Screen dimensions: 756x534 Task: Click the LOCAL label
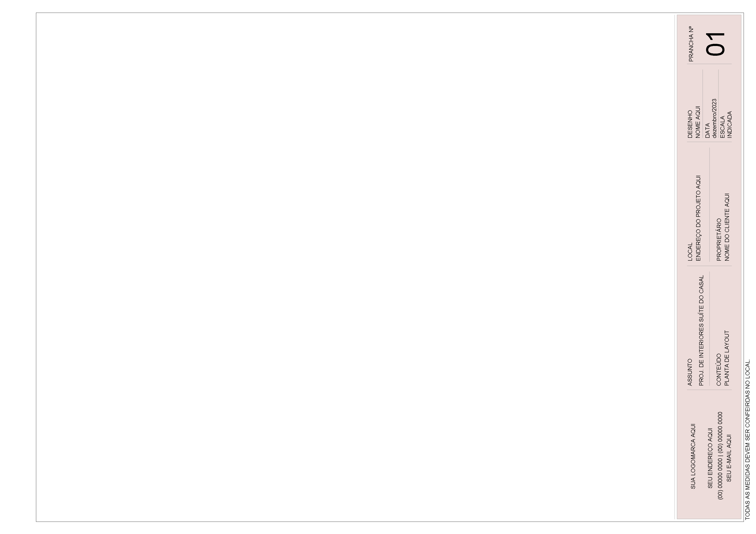pos(690,252)
